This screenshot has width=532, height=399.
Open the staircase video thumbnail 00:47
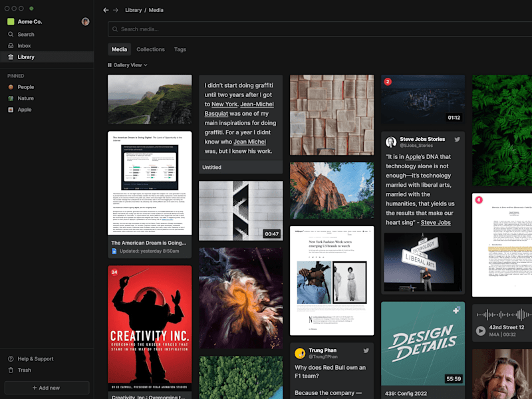(241, 211)
